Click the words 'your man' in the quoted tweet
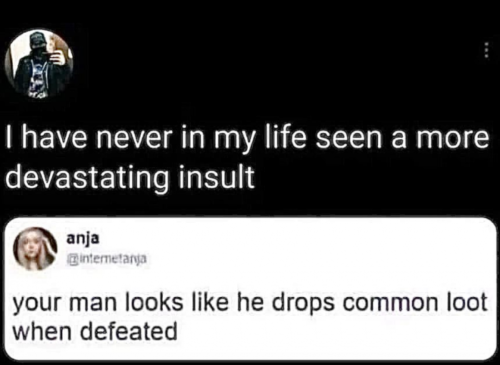Screen dimensions: 500x365 pos(64,304)
